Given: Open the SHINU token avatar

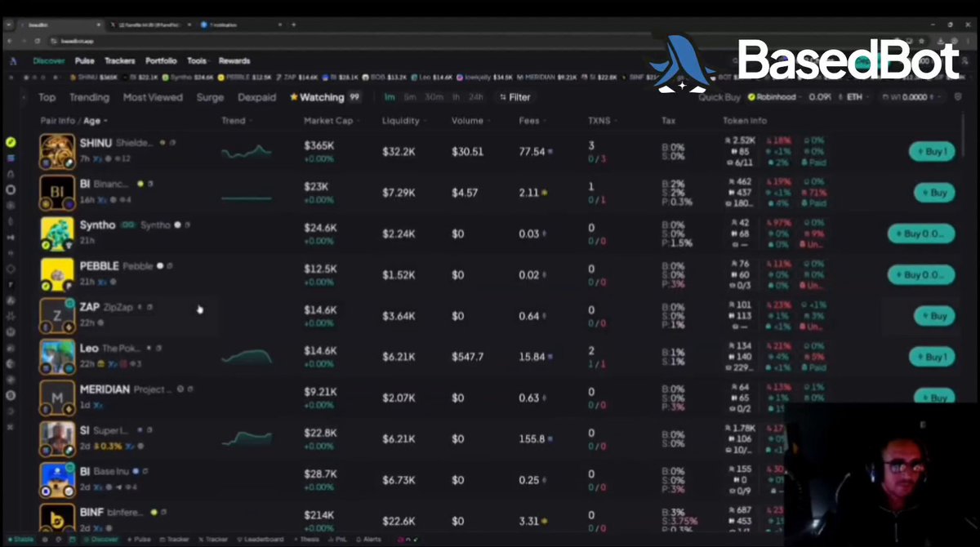Looking at the screenshot, I should [58, 151].
